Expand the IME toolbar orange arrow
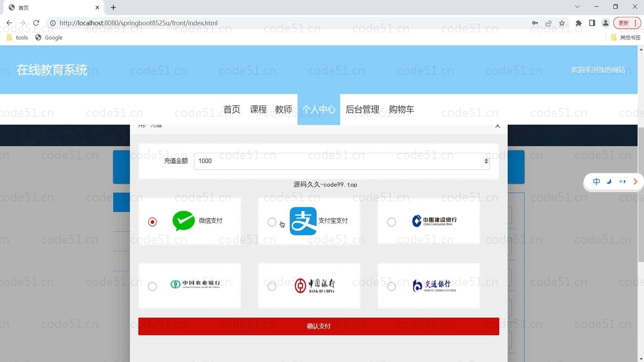 coord(635,181)
